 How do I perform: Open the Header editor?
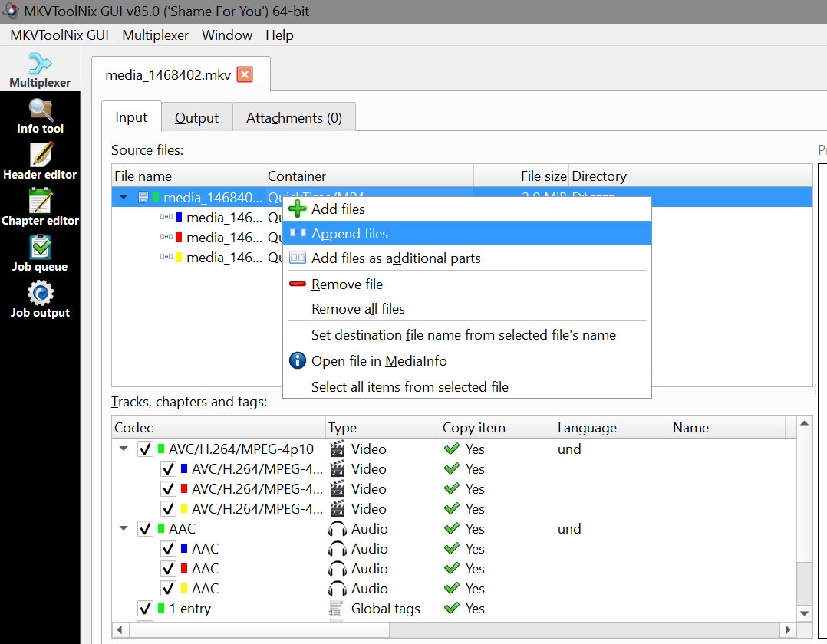coord(40,162)
